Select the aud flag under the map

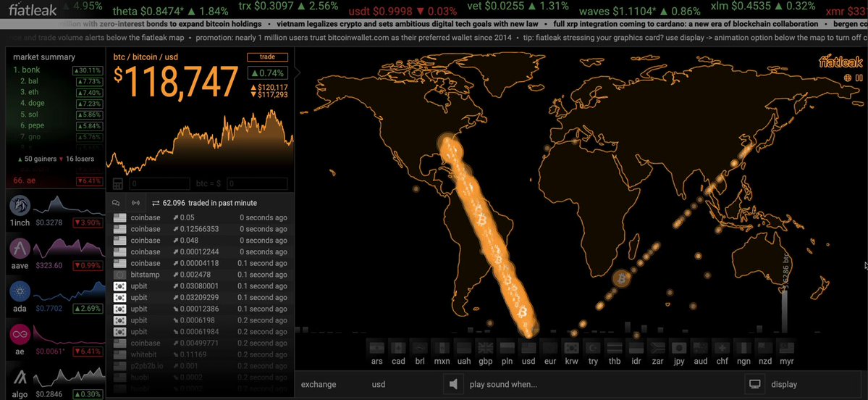(x=700, y=348)
